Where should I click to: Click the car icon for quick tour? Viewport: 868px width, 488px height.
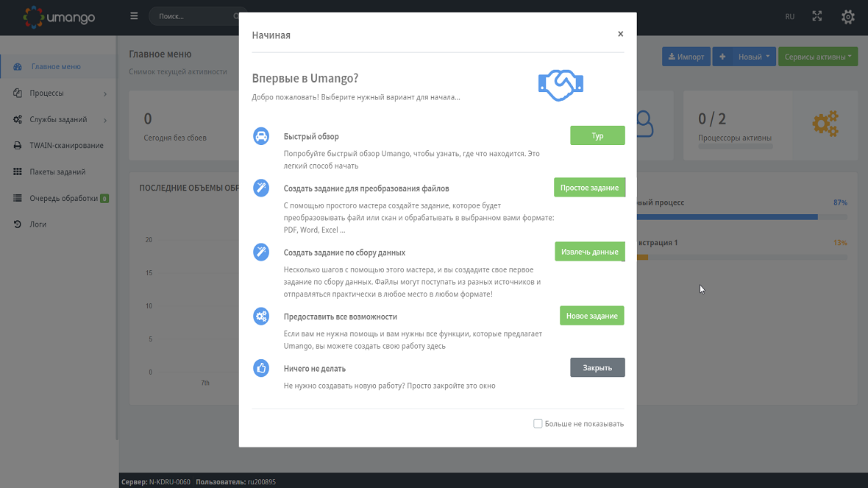(x=261, y=136)
